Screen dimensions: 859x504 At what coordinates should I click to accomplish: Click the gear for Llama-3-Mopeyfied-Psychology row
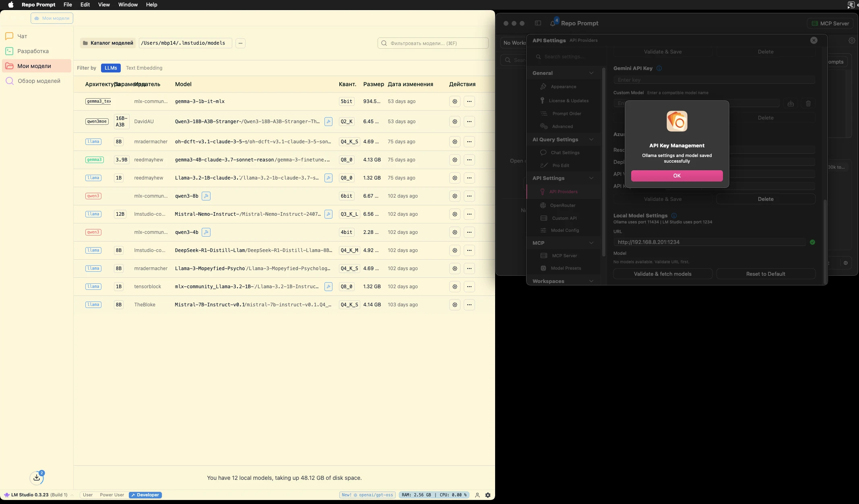[x=455, y=269]
